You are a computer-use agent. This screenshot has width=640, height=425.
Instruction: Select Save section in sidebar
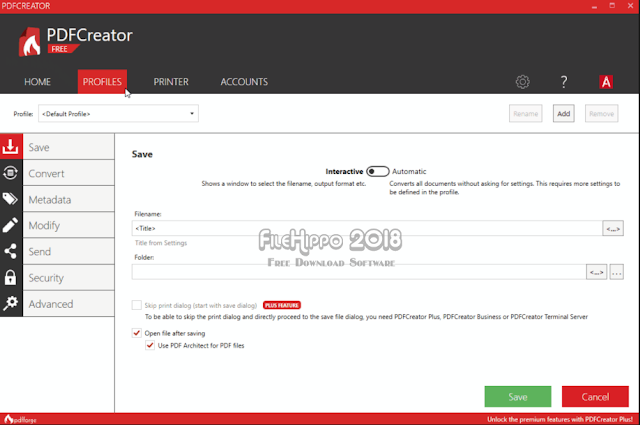point(69,147)
